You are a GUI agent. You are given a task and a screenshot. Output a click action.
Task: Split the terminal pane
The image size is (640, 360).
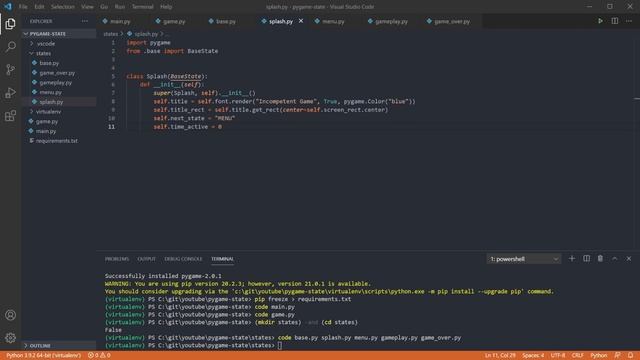(x=586, y=258)
